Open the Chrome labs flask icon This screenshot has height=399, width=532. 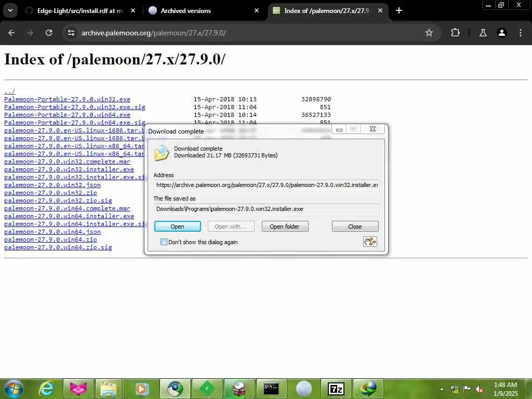(x=483, y=33)
